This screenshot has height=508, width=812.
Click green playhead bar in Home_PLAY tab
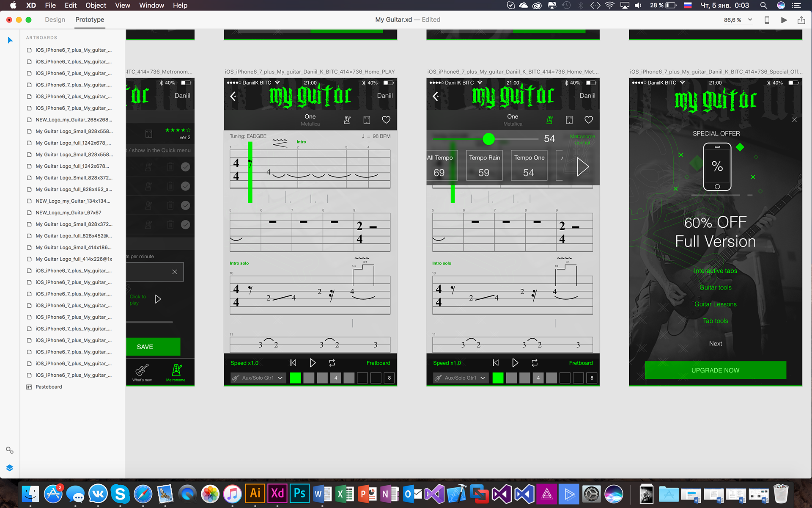[250, 172]
